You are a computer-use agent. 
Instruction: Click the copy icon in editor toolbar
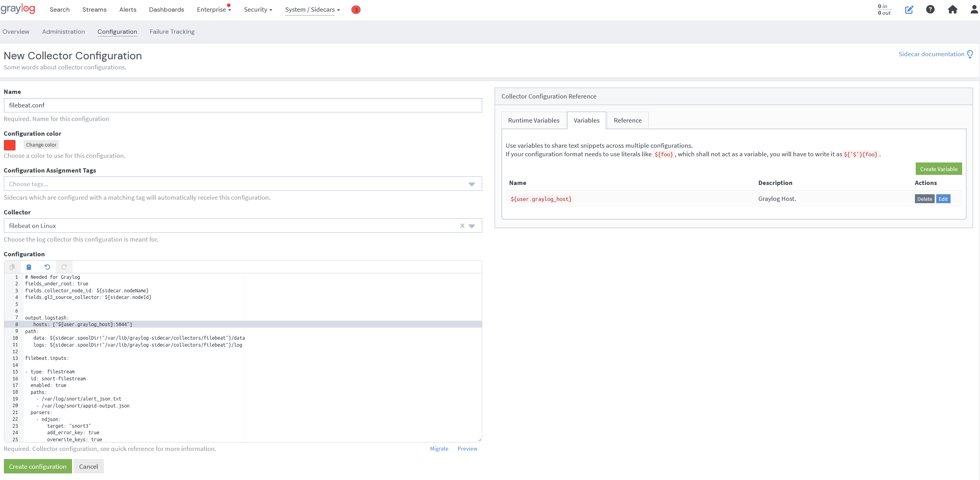click(x=12, y=267)
